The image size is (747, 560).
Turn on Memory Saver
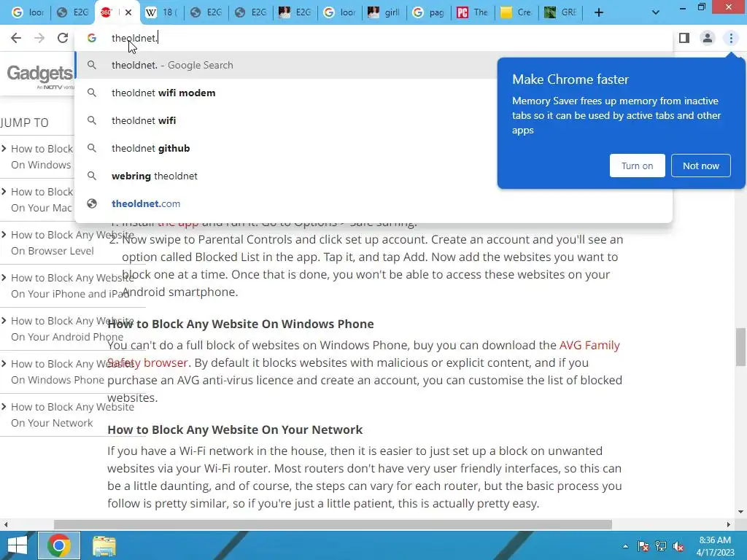pyautogui.click(x=637, y=166)
